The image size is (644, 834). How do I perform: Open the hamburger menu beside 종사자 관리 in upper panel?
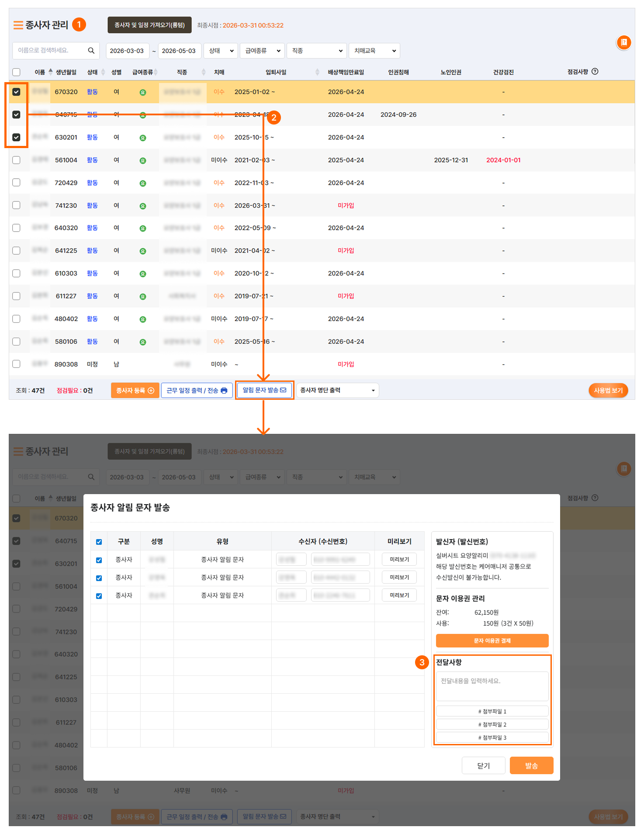click(x=18, y=25)
